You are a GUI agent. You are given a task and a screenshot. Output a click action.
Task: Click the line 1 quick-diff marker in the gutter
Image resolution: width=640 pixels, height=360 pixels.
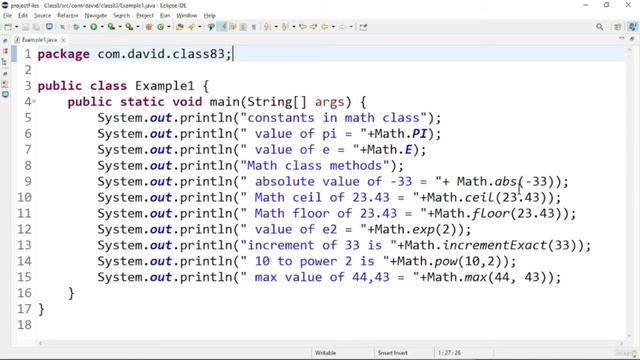(x=14, y=54)
